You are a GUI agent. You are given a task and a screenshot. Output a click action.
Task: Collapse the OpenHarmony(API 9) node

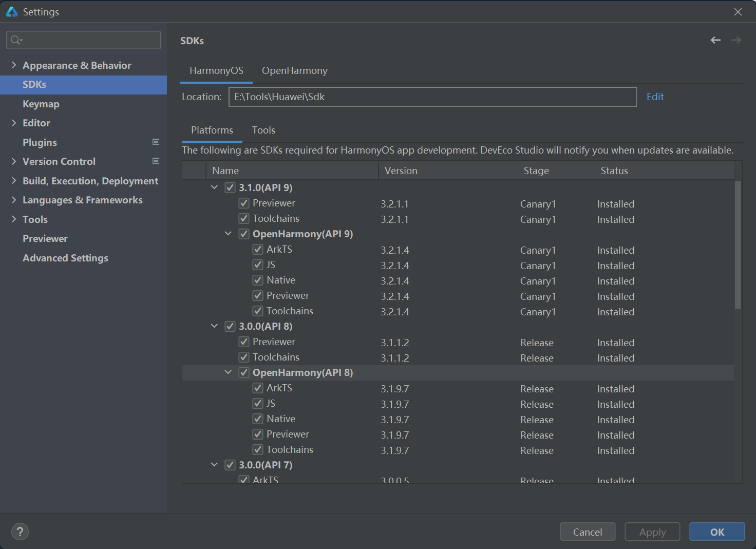pyautogui.click(x=228, y=234)
